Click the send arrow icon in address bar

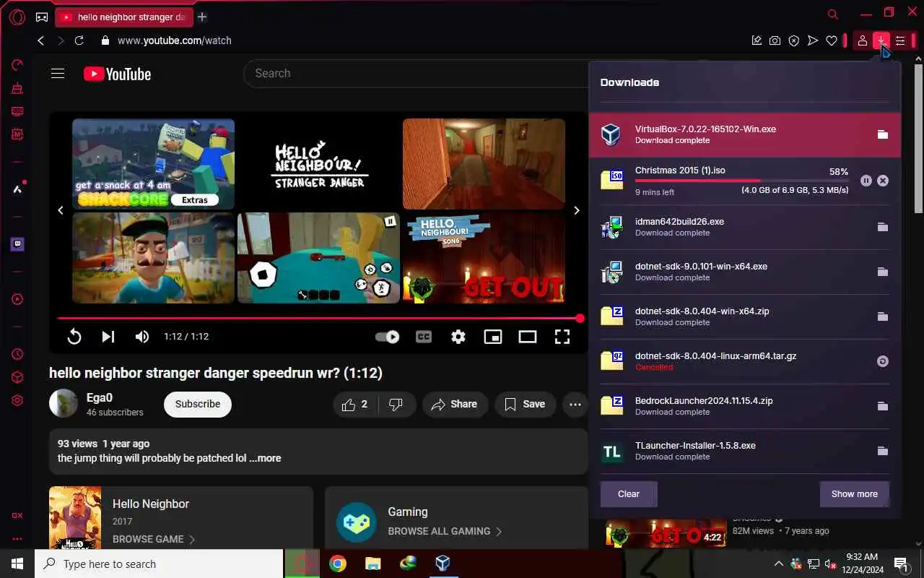click(x=813, y=40)
